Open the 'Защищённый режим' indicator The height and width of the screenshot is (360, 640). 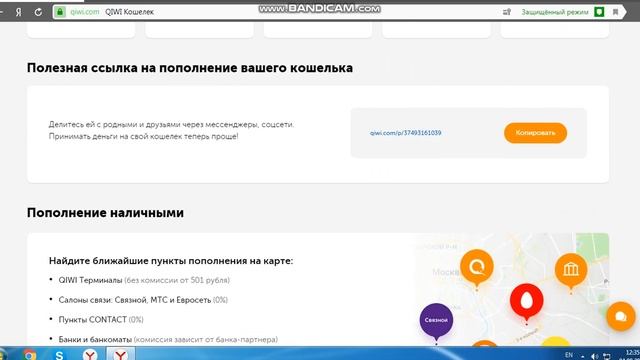(x=555, y=12)
